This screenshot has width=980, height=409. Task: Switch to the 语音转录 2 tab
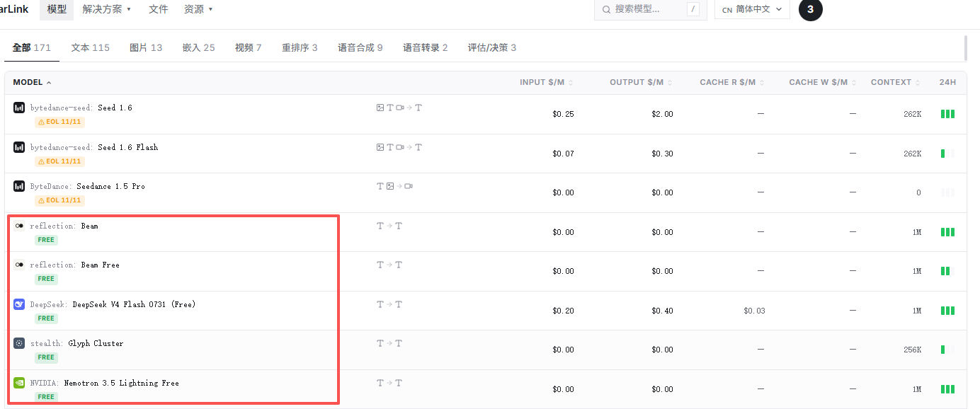[x=426, y=47]
